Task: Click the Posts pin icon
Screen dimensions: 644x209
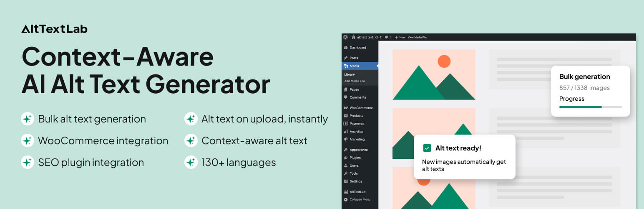Action: pyautogui.click(x=346, y=58)
